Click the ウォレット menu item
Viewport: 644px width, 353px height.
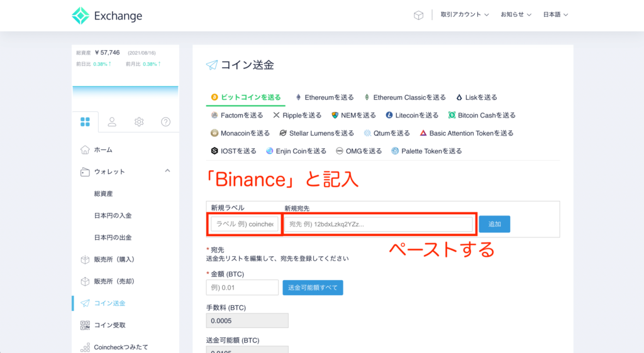point(109,171)
